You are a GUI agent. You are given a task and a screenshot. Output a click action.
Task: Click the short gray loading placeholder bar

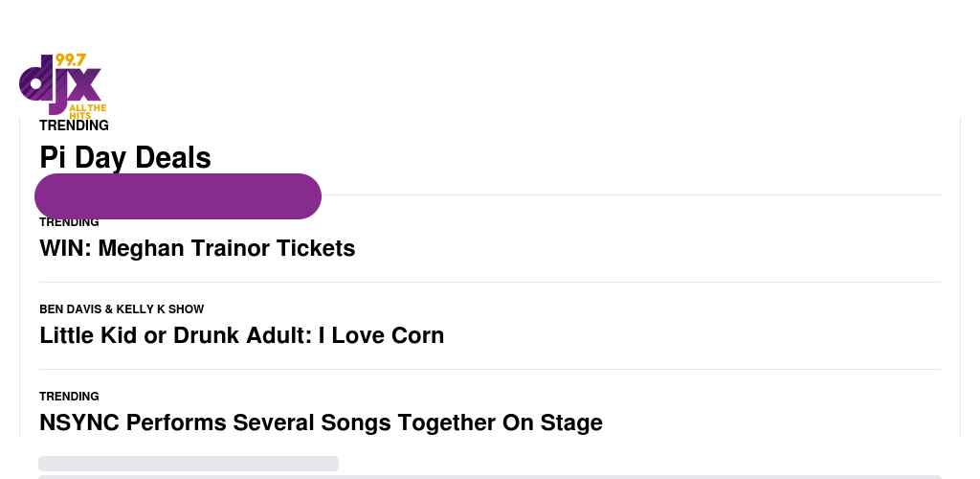(x=189, y=464)
